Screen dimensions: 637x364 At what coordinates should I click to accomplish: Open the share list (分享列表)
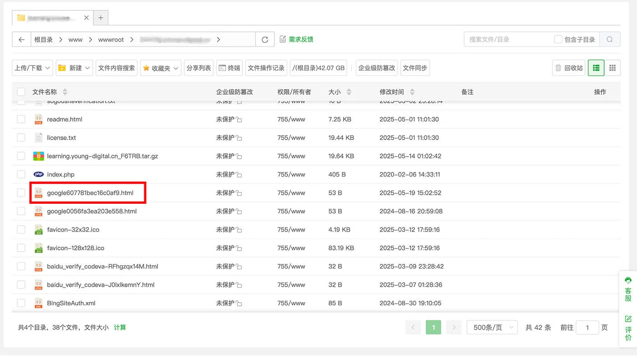(x=198, y=67)
